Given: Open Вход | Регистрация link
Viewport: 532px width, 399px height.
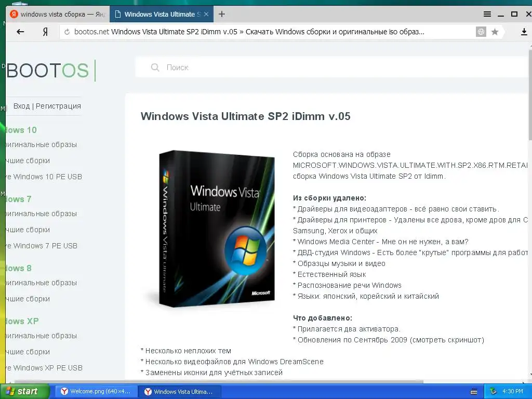Looking at the screenshot, I should coord(47,106).
